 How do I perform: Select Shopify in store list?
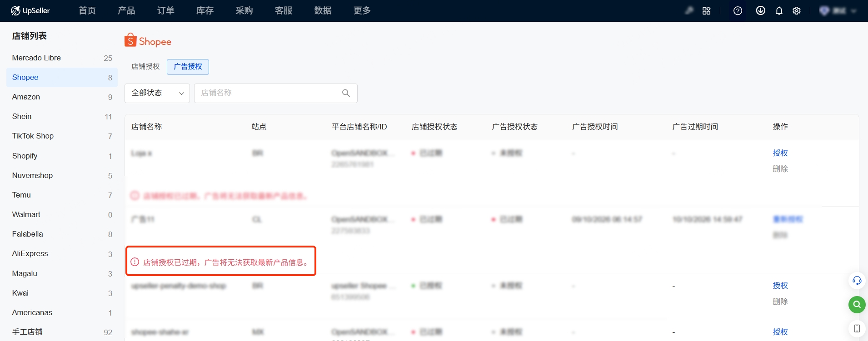coord(62,156)
